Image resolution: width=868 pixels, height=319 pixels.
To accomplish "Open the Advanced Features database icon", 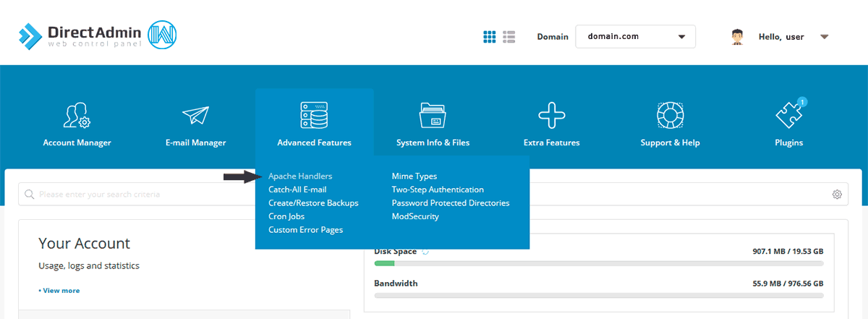I will (x=315, y=116).
